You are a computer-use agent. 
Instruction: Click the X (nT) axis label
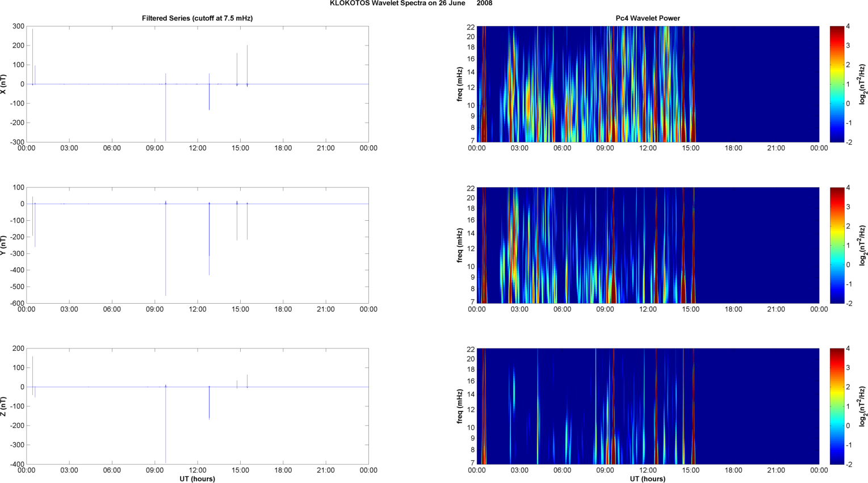(x=3, y=84)
